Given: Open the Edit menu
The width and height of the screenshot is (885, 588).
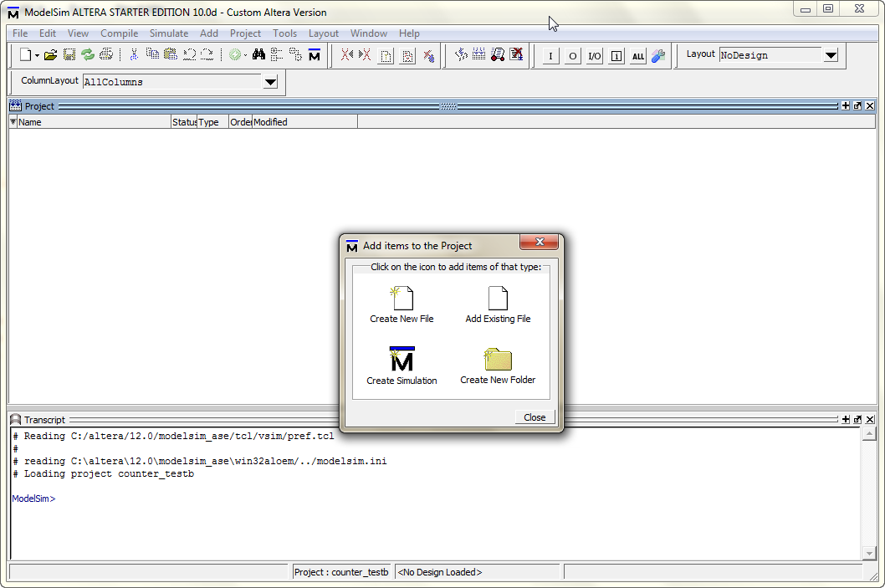Looking at the screenshot, I should (48, 33).
